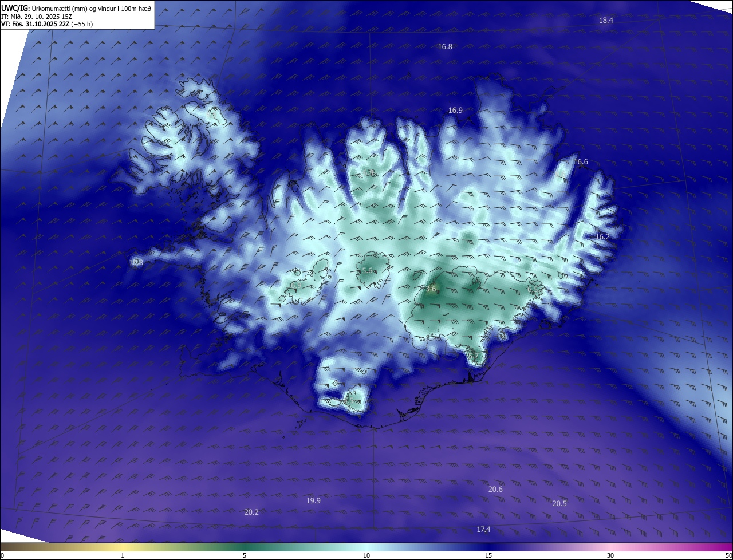Click the 10.8 value off Snæfellsnes
This screenshot has width=733, height=560.
click(x=136, y=263)
